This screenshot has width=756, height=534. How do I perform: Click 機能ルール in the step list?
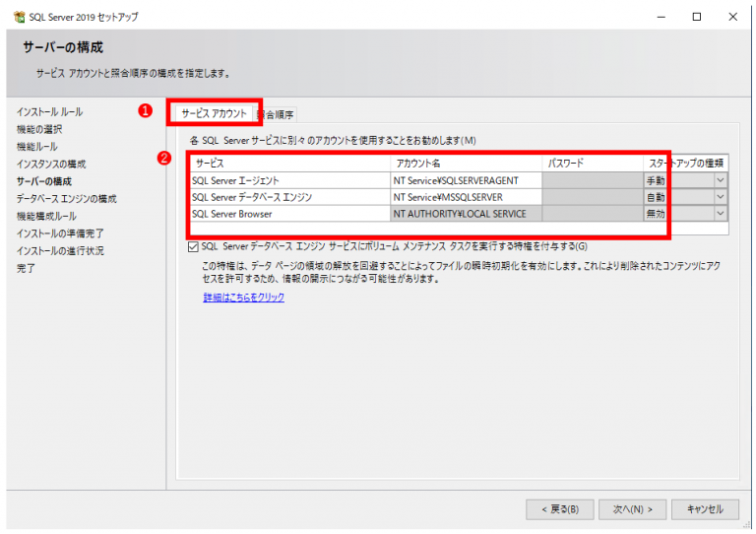(x=36, y=147)
